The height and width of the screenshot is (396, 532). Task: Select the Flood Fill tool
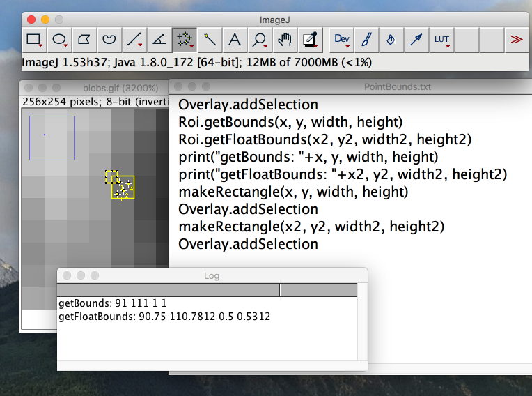click(391, 40)
